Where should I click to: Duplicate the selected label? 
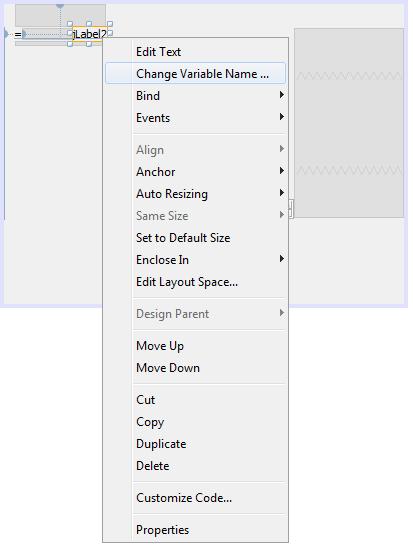click(x=195, y=444)
